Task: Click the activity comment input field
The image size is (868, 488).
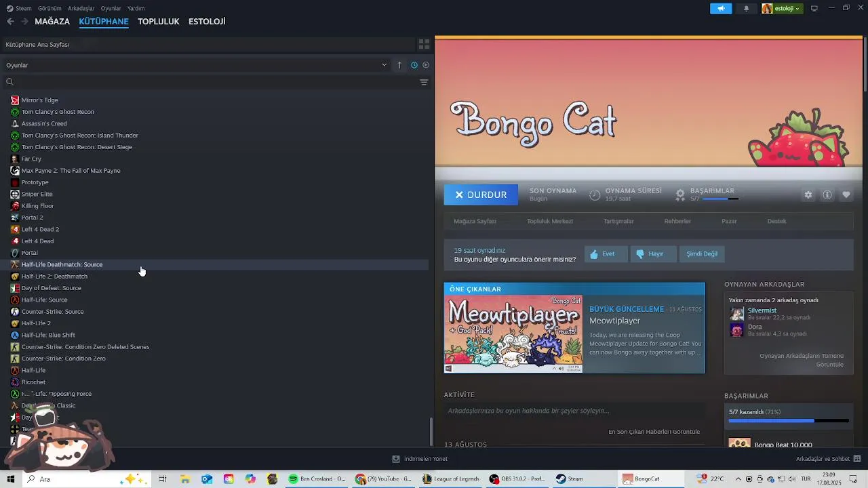Action: tap(574, 411)
